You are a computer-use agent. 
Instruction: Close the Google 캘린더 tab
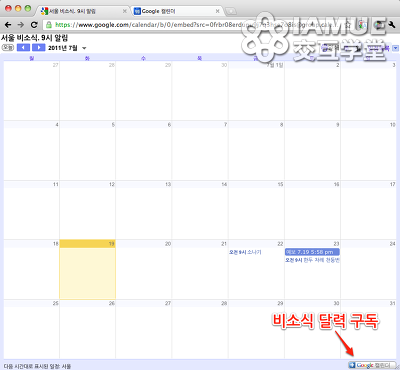click(217, 11)
